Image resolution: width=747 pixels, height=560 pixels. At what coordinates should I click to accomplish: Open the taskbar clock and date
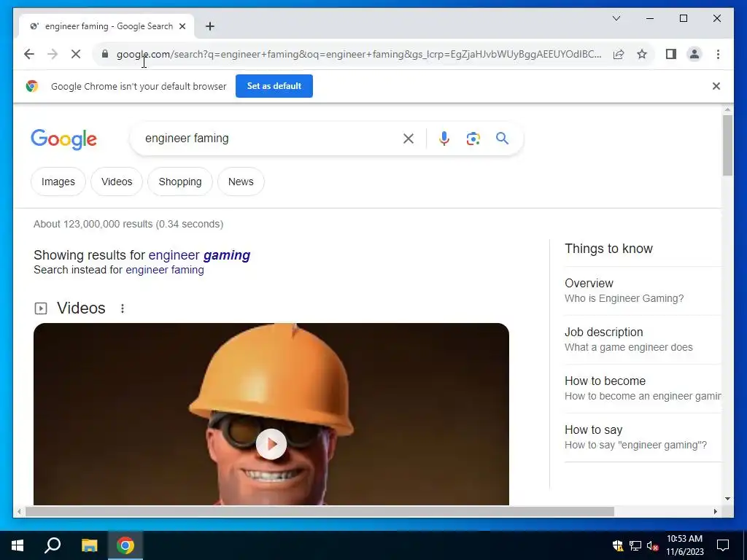(684, 545)
